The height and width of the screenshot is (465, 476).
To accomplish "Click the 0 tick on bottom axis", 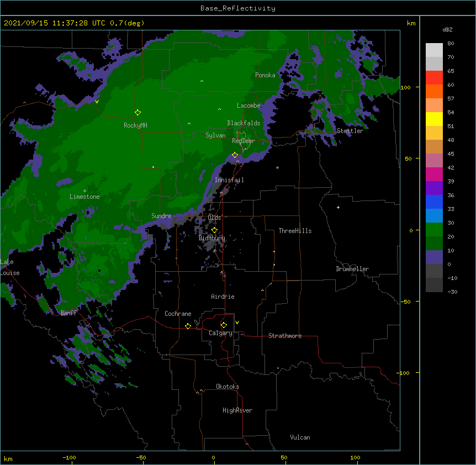I will coord(213,457).
